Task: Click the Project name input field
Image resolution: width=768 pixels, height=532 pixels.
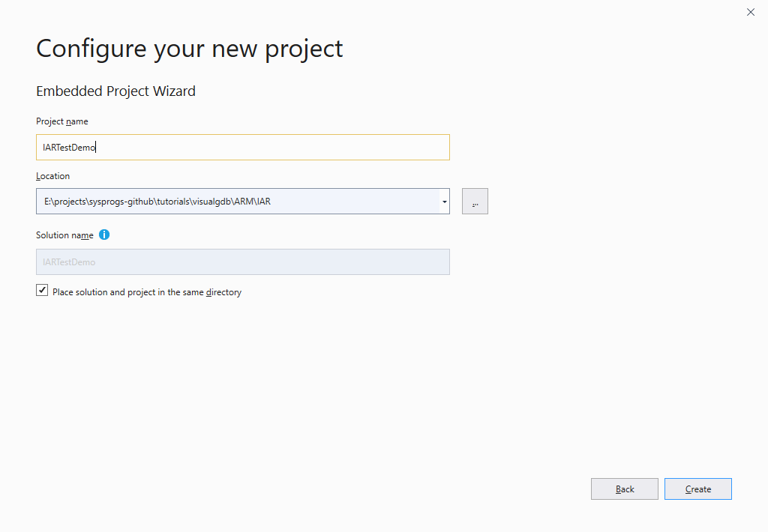Action: (x=242, y=148)
